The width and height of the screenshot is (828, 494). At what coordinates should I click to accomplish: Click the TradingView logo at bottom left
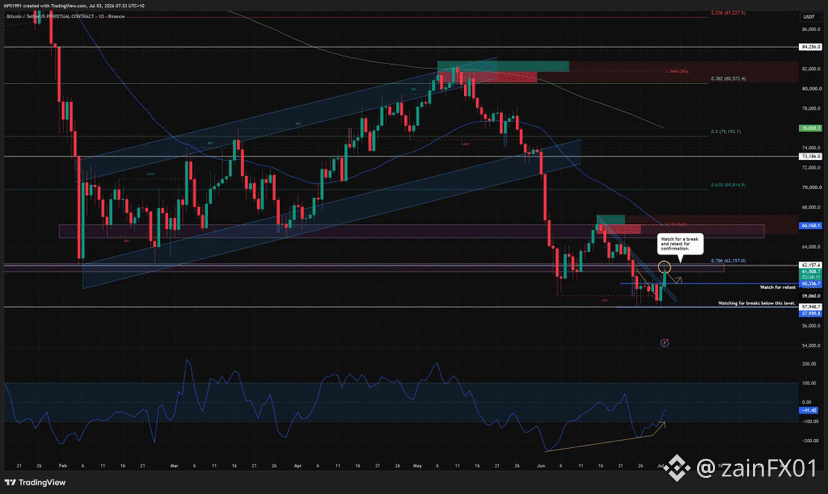(35, 482)
